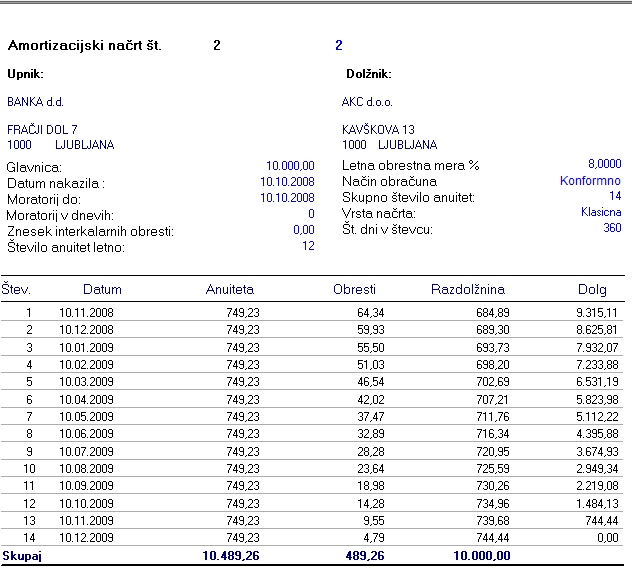The width and height of the screenshot is (632, 585).
Task: Click the Konformno calculation method value
Action: click(590, 181)
